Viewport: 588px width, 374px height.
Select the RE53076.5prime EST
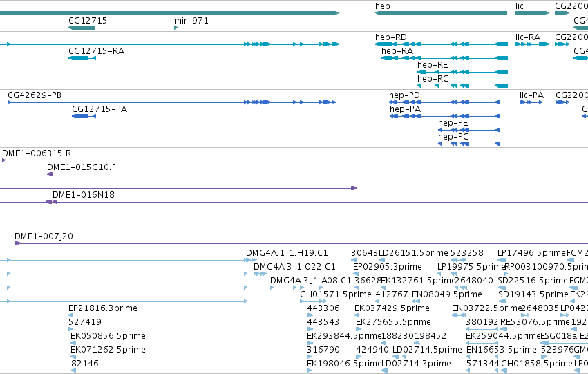click(x=505, y=329)
